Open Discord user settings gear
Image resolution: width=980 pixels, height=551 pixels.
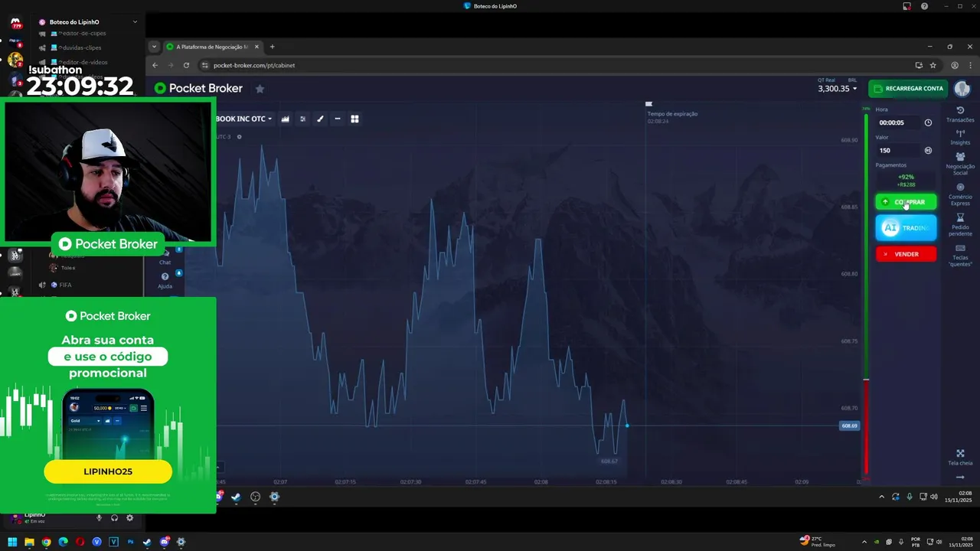(129, 518)
